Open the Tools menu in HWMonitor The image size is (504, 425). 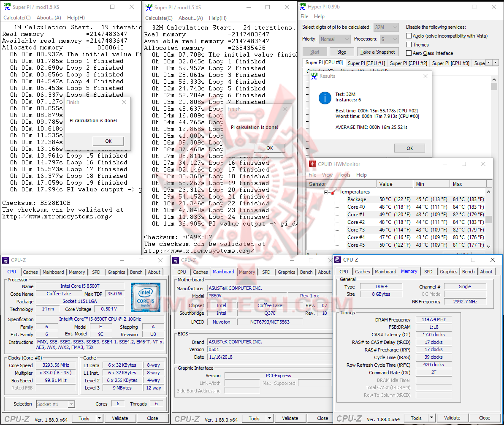click(x=344, y=175)
